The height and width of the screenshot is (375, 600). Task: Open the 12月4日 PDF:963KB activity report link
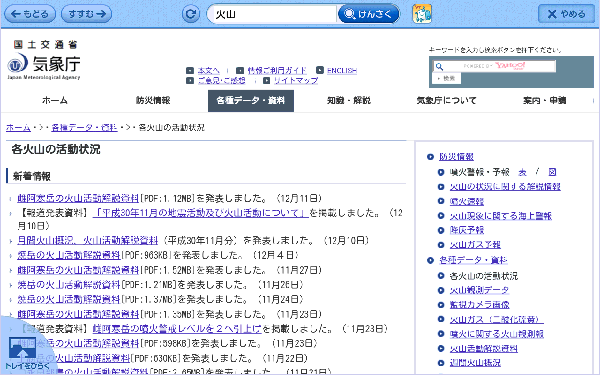[69, 255]
